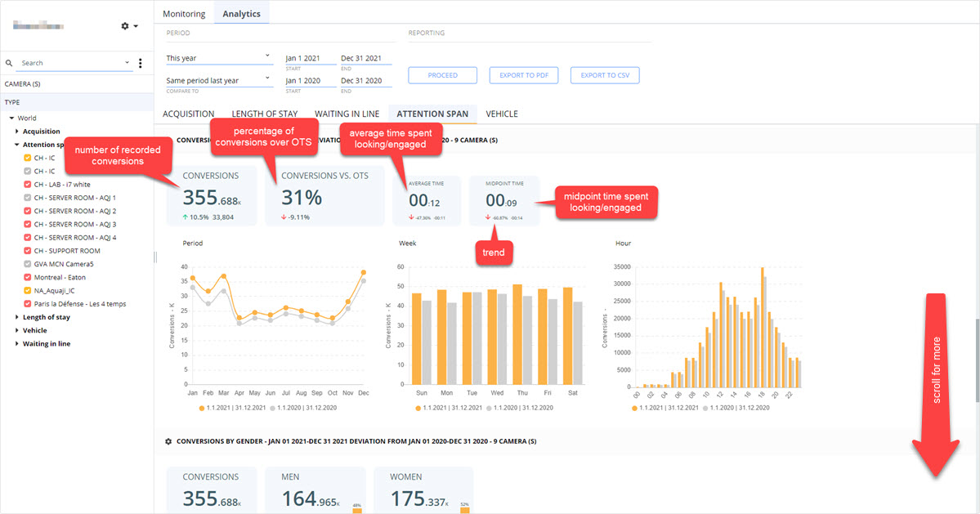The height and width of the screenshot is (514, 980).
Task: Click the search magnifier icon
Action: point(9,63)
